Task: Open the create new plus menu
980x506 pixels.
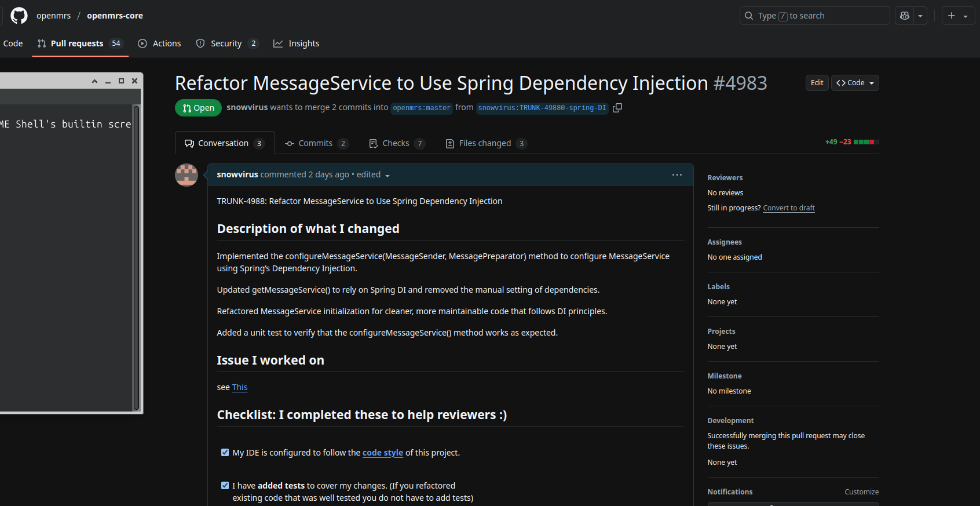Action: coord(958,16)
